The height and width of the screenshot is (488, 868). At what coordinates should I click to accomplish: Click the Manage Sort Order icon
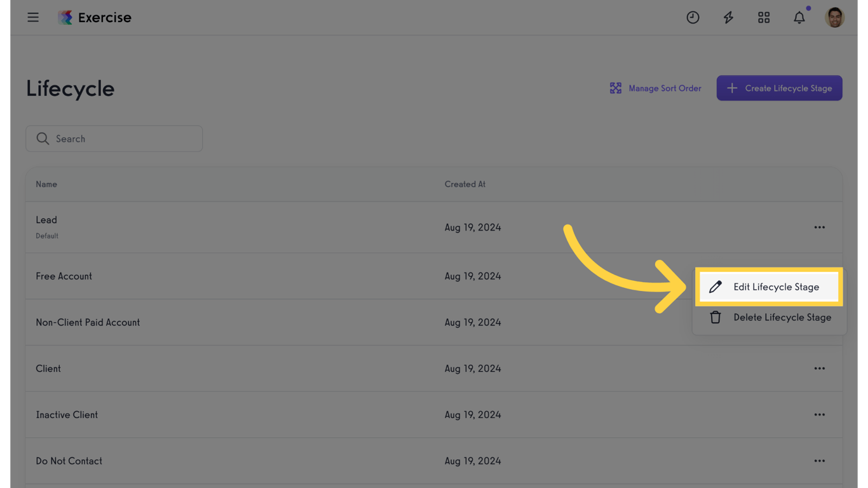616,88
